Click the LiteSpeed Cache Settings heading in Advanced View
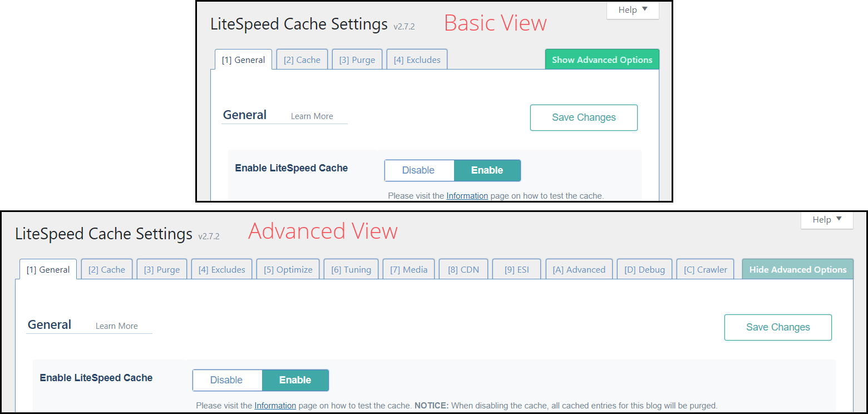Image resolution: width=868 pixels, height=414 pixels. [104, 234]
